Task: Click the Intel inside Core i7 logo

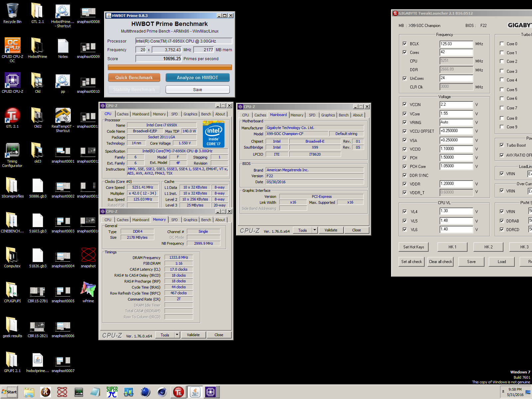Action: tap(213, 135)
